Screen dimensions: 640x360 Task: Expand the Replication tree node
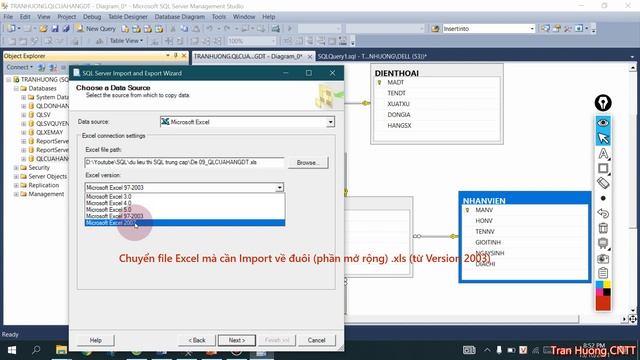point(16,185)
